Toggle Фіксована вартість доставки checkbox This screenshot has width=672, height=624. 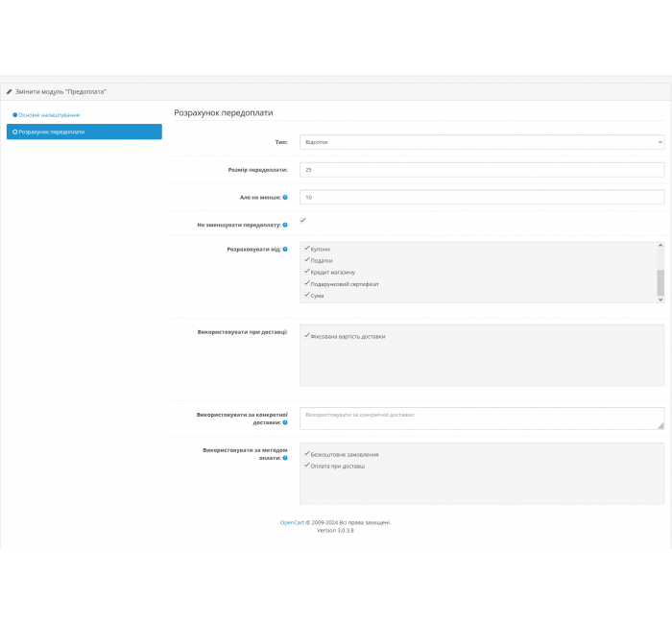click(x=307, y=336)
